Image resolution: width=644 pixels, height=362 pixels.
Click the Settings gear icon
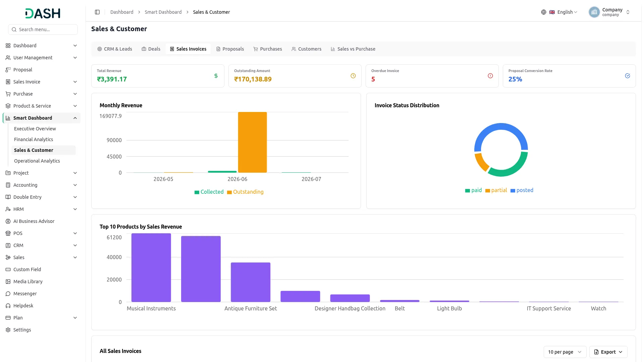[x=8, y=330]
